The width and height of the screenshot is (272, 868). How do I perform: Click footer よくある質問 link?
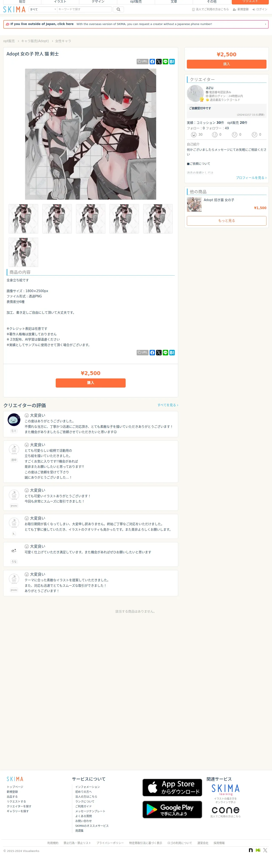tap(84, 816)
